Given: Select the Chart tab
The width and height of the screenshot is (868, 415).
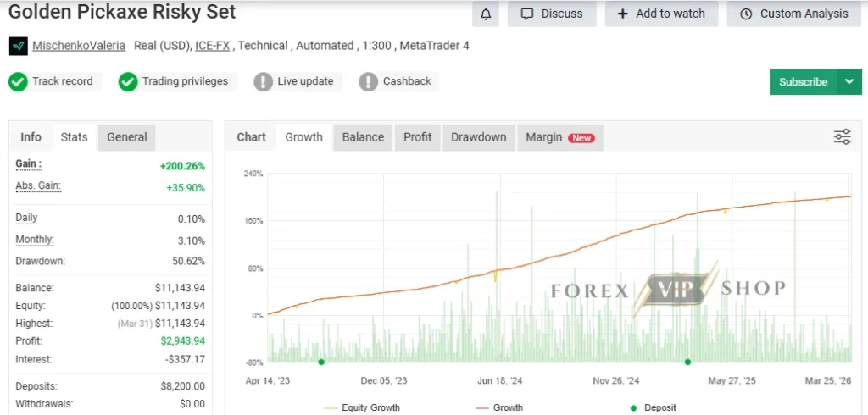Looking at the screenshot, I should point(251,137).
